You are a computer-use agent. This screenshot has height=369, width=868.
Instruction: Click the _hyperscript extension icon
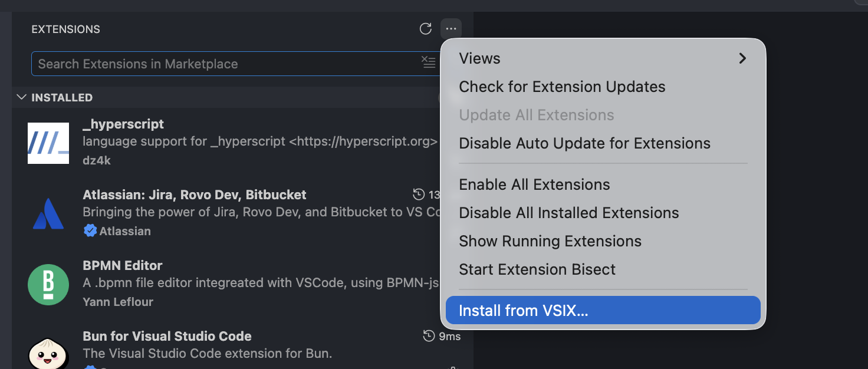point(48,143)
